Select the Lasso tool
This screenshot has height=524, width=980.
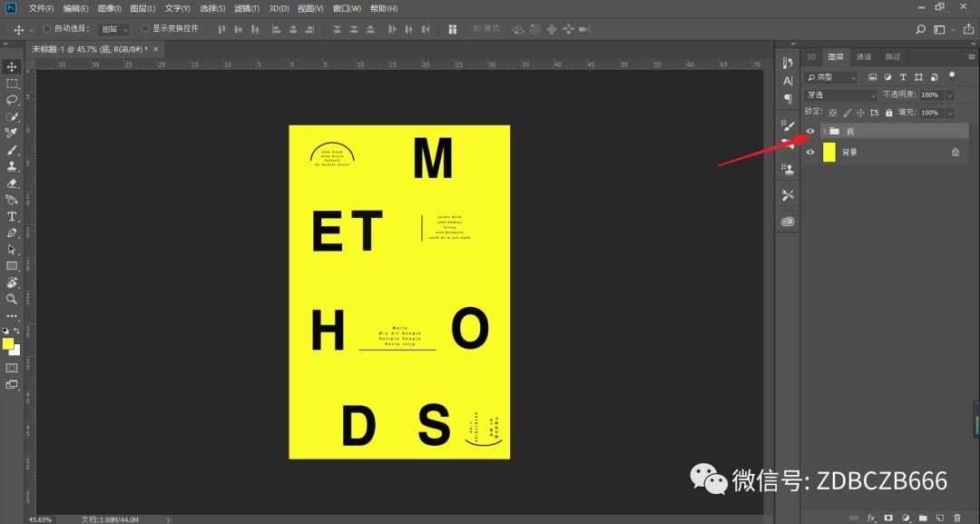(12, 100)
